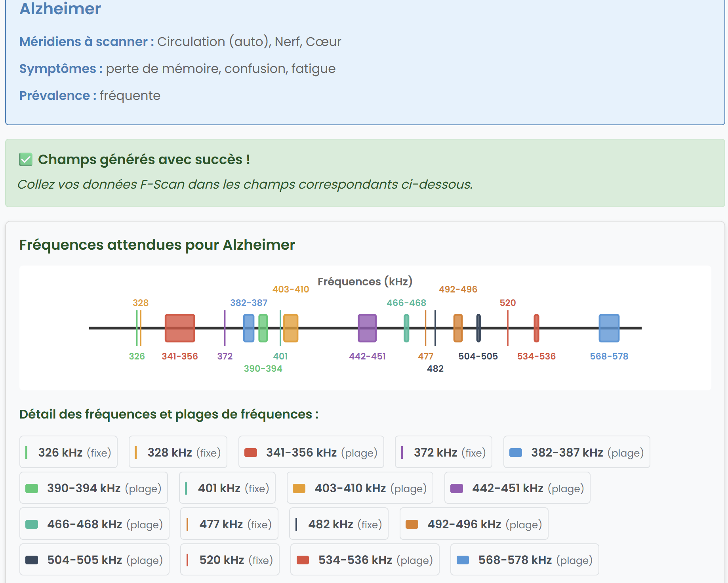Select the green 390-394 block on the chart

[263, 328]
